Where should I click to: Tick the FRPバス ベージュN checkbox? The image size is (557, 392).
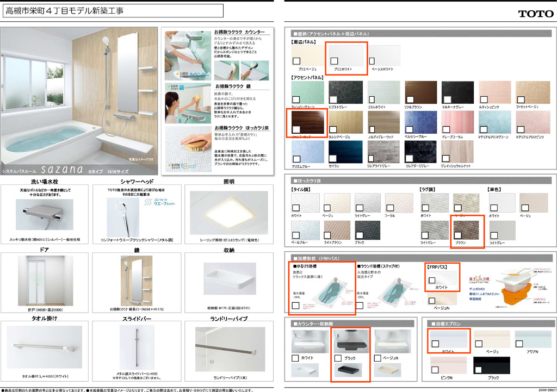(432, 301)
